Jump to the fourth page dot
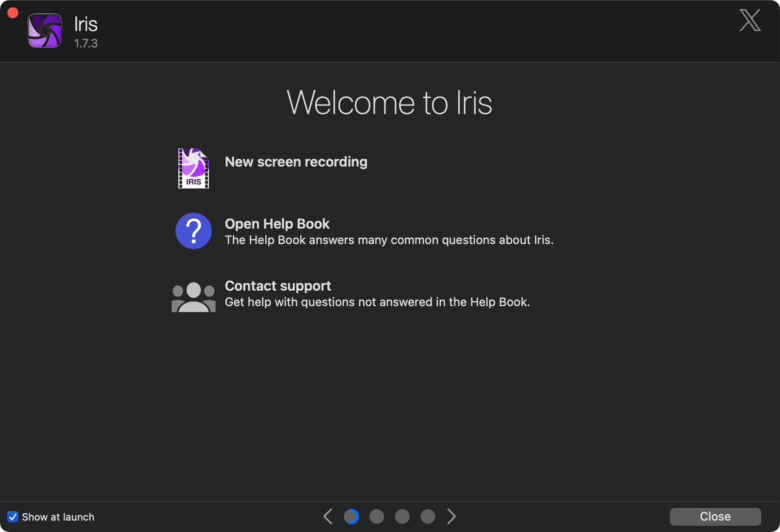 click(x=428, y=516)
